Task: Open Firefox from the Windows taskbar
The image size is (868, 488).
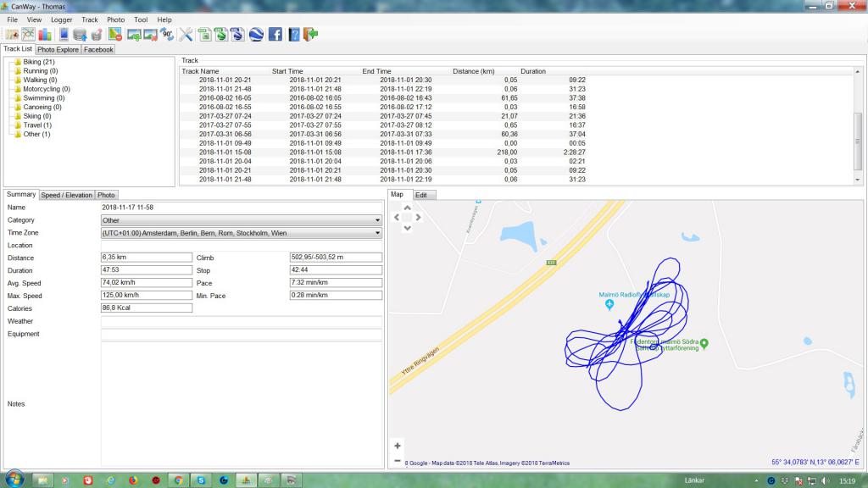Action: 133,480
